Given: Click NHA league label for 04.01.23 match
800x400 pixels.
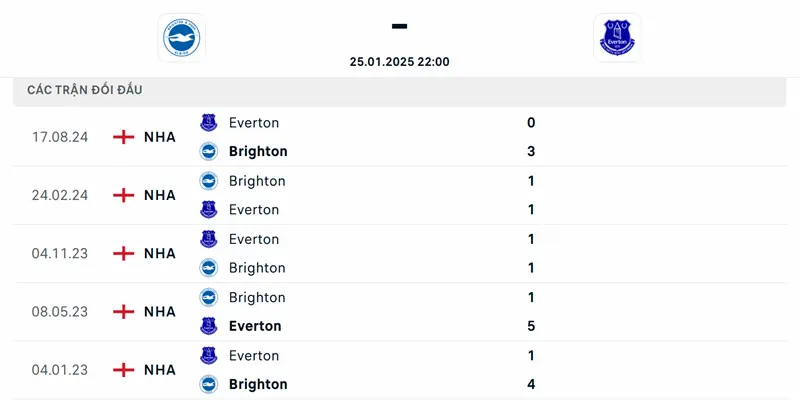Looking at the screenshot, I should coord(160,370).
